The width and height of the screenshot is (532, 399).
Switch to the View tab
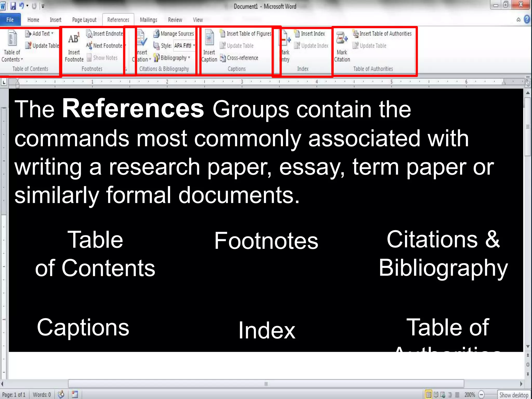pos(198,20)
